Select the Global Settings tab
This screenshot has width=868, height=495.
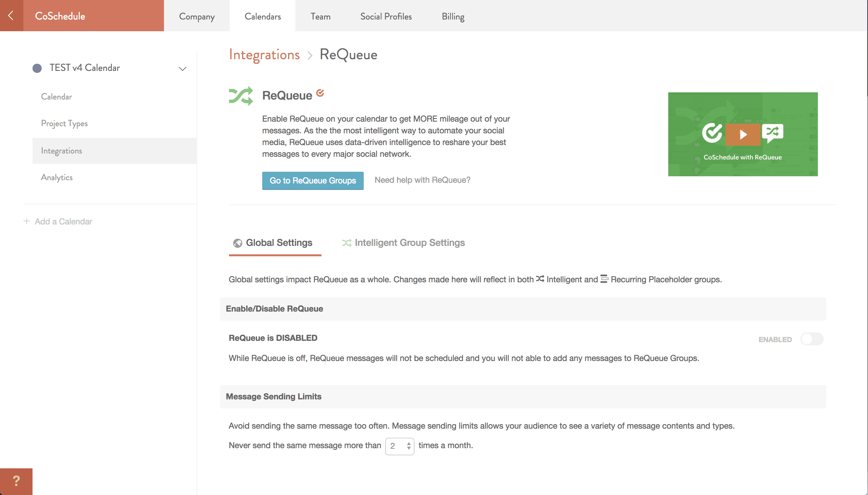[275, 243]
